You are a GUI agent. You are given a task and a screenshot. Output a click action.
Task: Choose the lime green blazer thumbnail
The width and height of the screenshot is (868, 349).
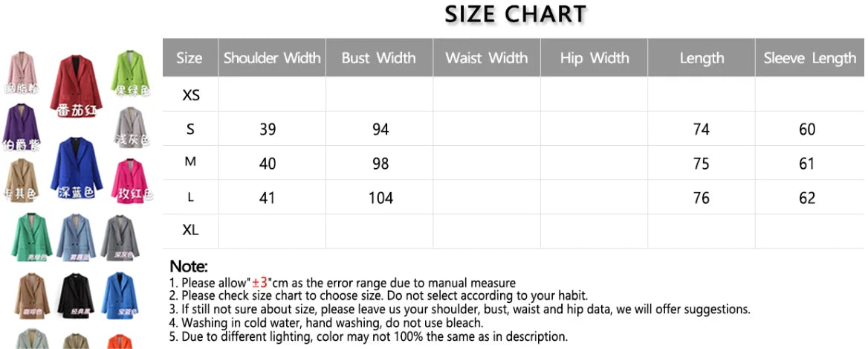click(x=131, y=70)
